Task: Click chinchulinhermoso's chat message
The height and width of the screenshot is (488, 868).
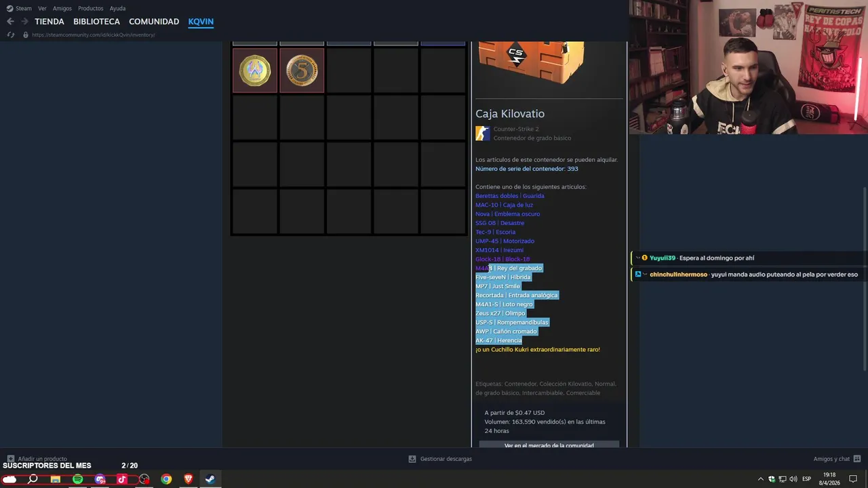Action: tap(749, 274)
